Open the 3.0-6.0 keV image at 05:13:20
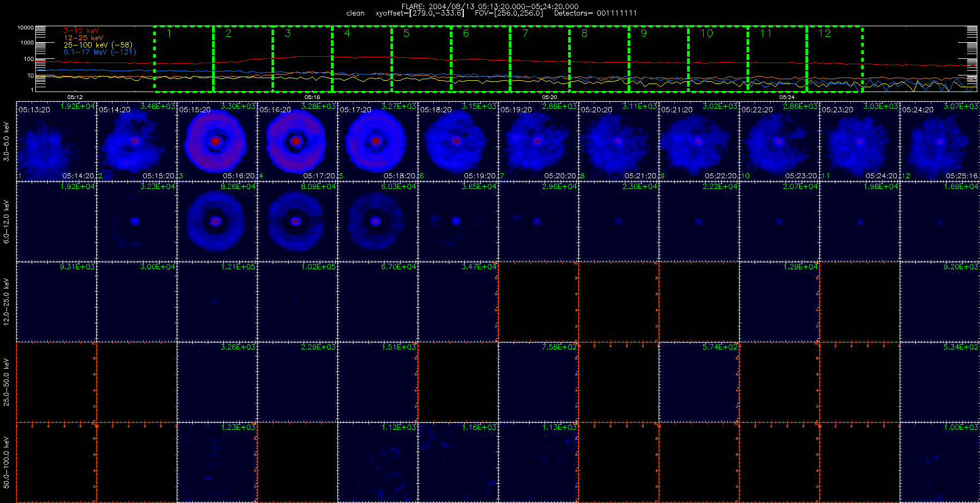980x503 pixels. click(x=56, y=141)
